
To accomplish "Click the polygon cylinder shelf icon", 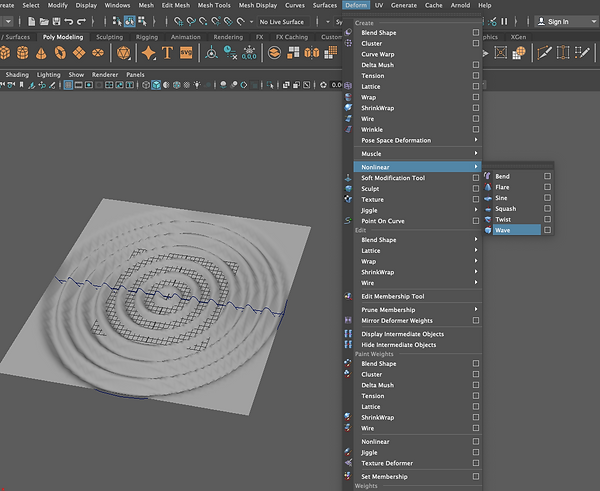I will pos(23,52).
